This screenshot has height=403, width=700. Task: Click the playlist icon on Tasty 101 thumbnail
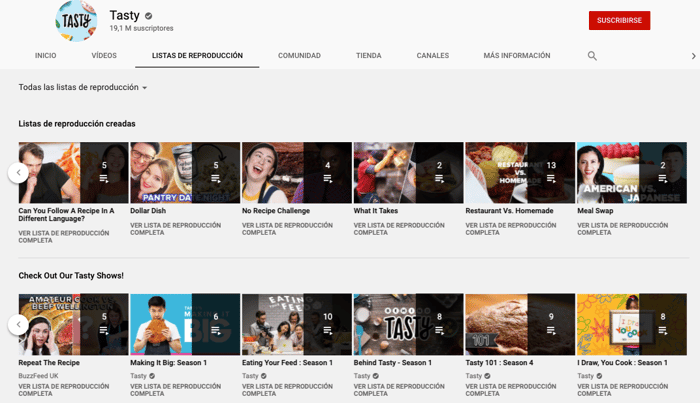(551, 330)
